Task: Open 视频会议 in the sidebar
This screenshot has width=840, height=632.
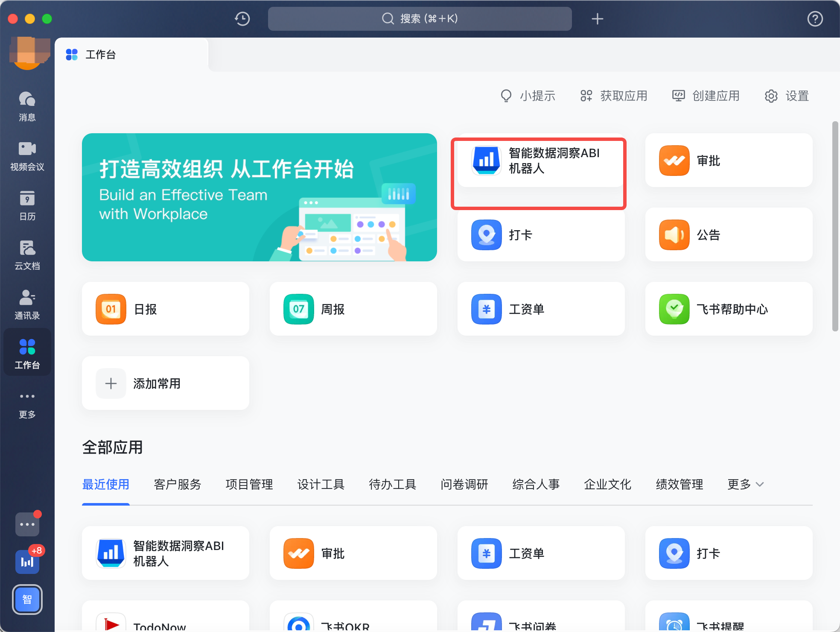Action: pyautogui.click(x=27, y=156)
